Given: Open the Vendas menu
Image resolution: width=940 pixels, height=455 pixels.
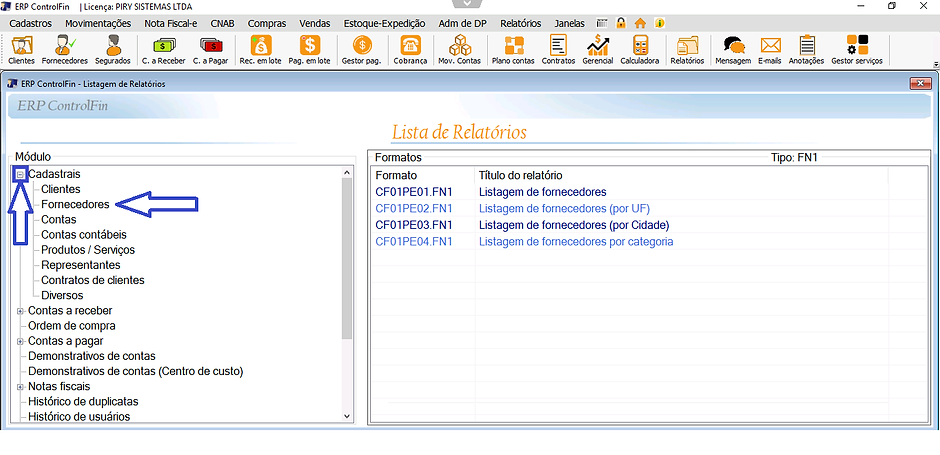Looking at the screenshot, I should click(x=315, y=23).
